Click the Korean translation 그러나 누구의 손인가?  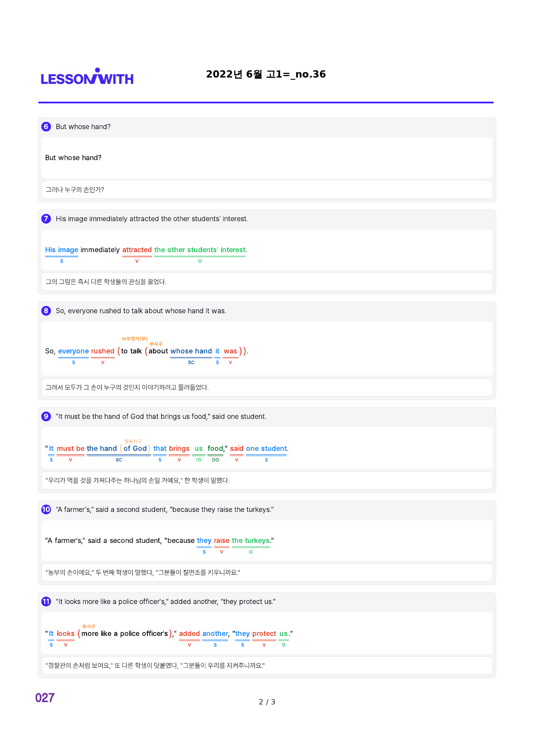[75, 190]
